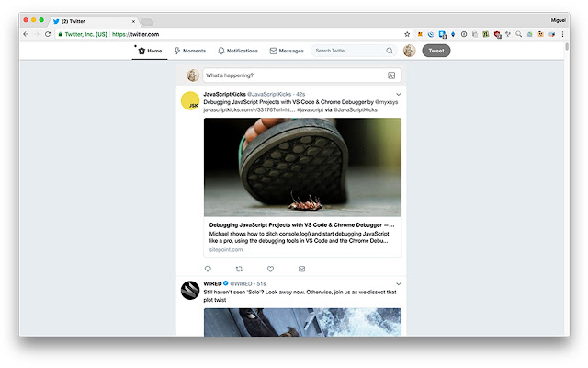Click the green square extension icon
Screen dimensions: 588x368
click(x=486, y=34)
